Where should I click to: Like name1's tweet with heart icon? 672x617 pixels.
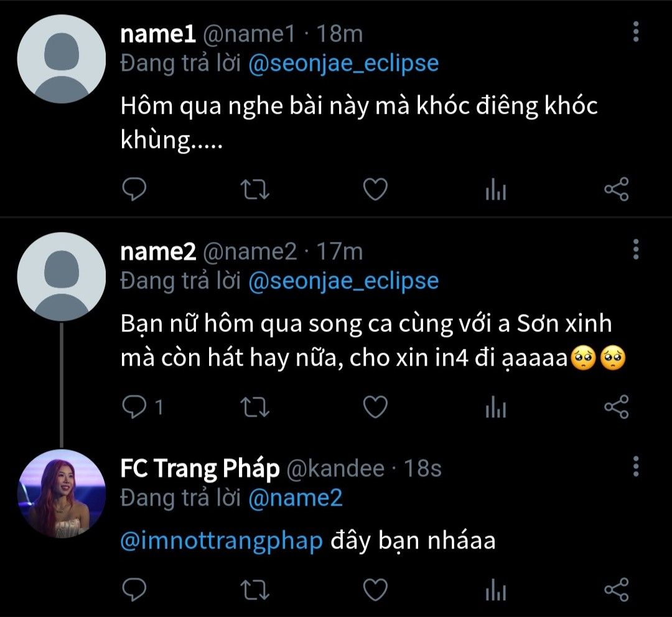tap(375, 190)
